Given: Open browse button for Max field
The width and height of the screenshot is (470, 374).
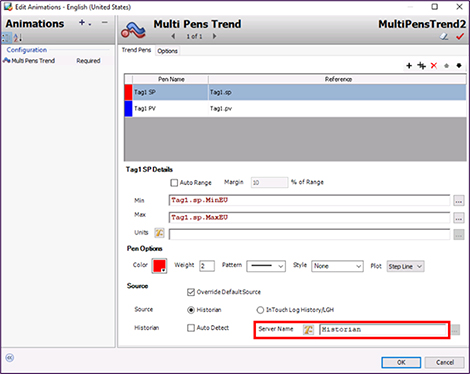Looking at the screenshot, I should tap(459, 218).
